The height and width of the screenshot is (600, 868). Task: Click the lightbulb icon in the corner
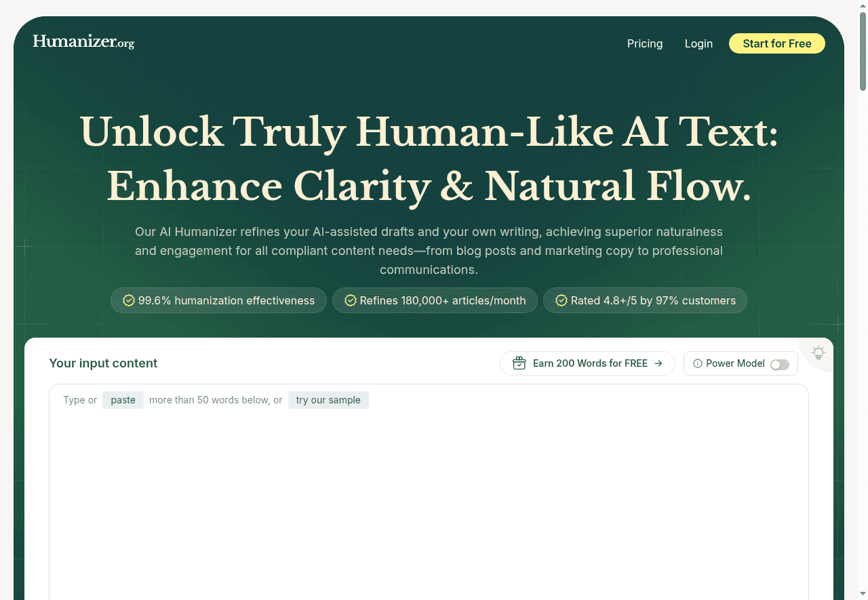coord(818,353)
